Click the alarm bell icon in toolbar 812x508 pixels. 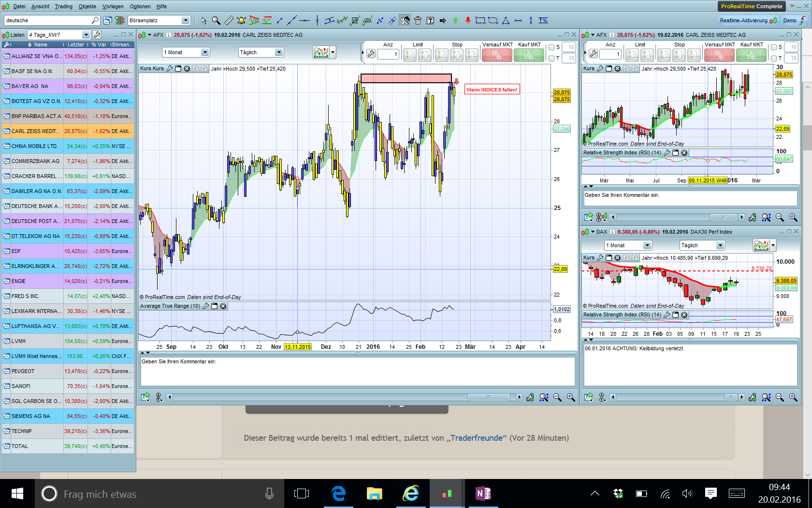point(241,20)
